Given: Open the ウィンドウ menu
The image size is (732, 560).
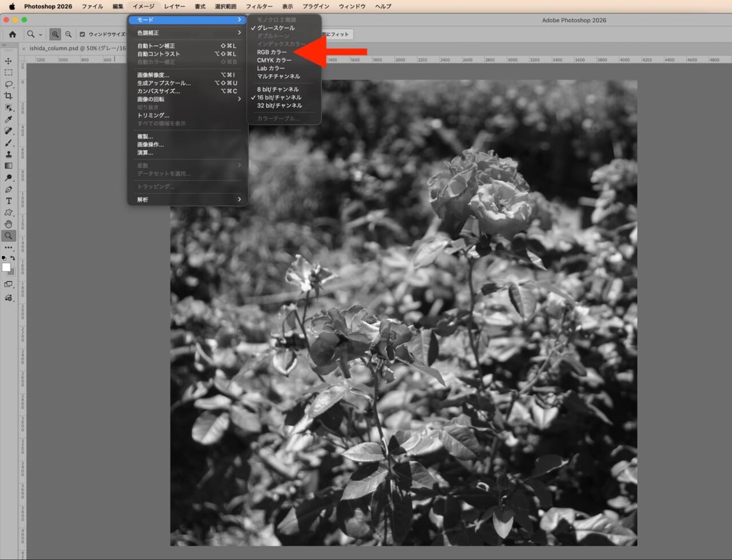Looking at the screenshot, I should (x=352, y=6).
